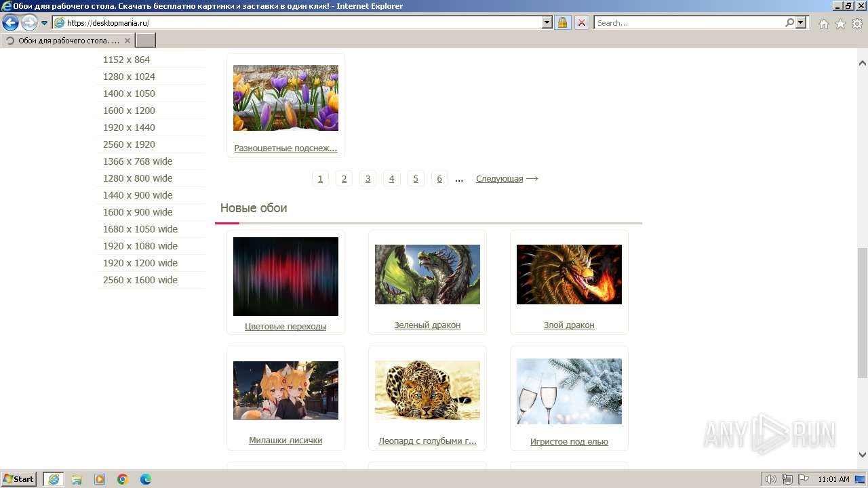The image size is (868, 488).
Task: Click the Игристое под елью caption link
Action: point(569,441)
